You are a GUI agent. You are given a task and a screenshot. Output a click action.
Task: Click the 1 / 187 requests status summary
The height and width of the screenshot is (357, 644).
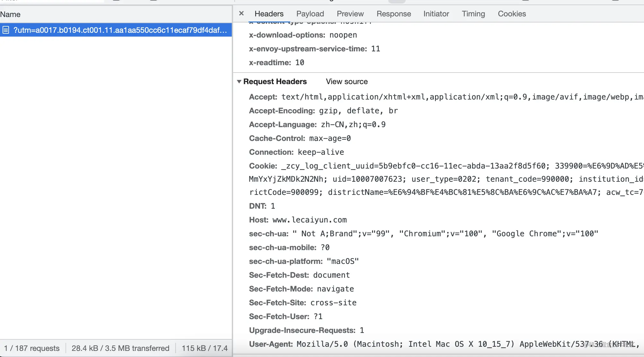(32, 348)
